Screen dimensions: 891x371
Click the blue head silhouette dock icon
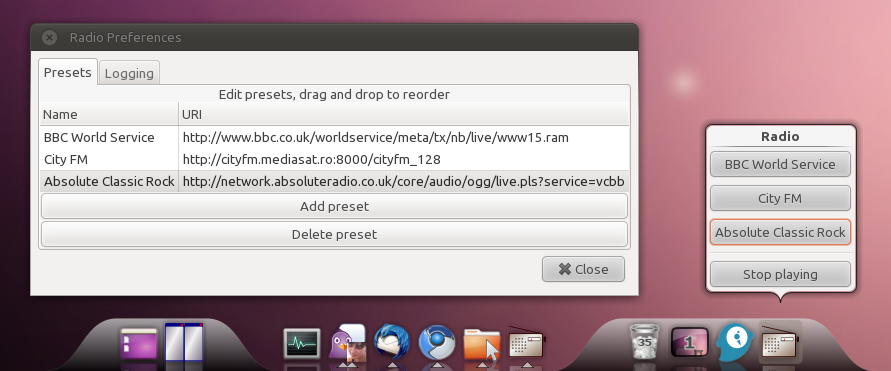coord(735,342)
